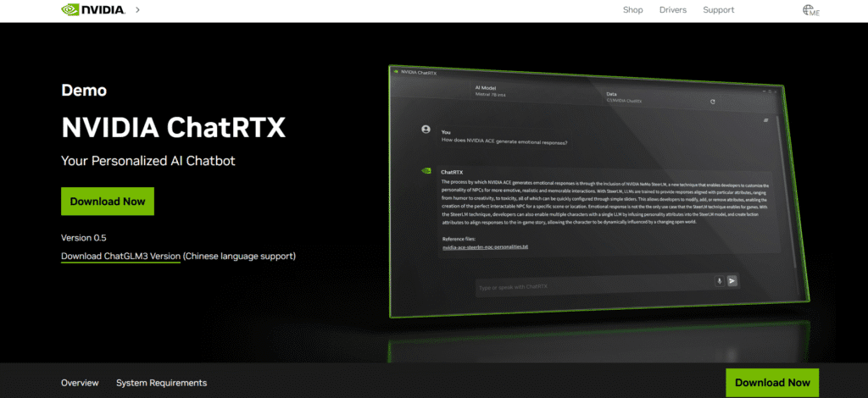
Task: Click the refresh icon beside Data path
Action: tap(713, 102)
